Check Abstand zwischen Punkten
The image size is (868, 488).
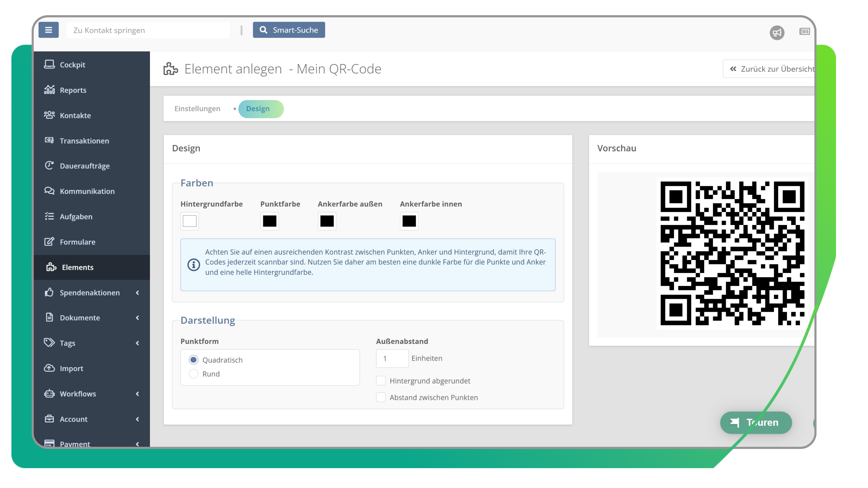(381, 397)
